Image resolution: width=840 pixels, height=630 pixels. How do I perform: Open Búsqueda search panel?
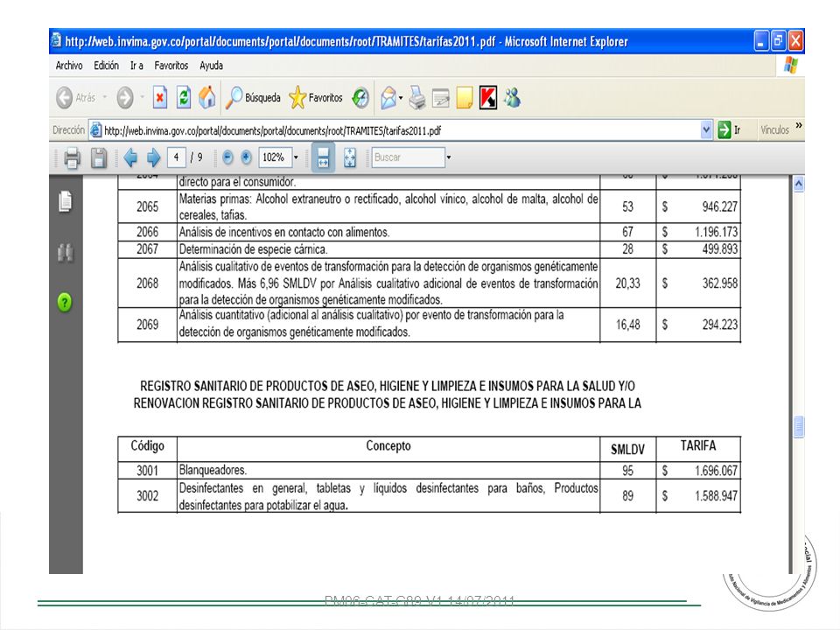pos(253,97)
